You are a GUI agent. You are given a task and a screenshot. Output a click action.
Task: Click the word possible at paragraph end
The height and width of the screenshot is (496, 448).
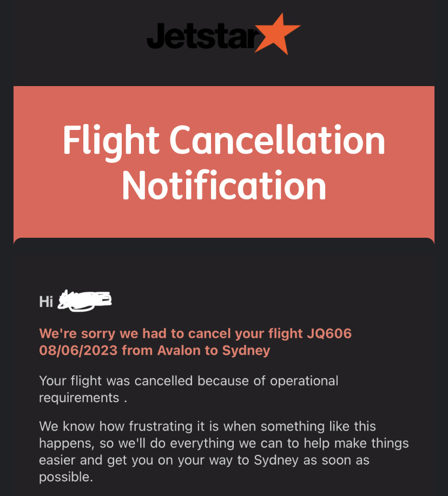[66, 478]
